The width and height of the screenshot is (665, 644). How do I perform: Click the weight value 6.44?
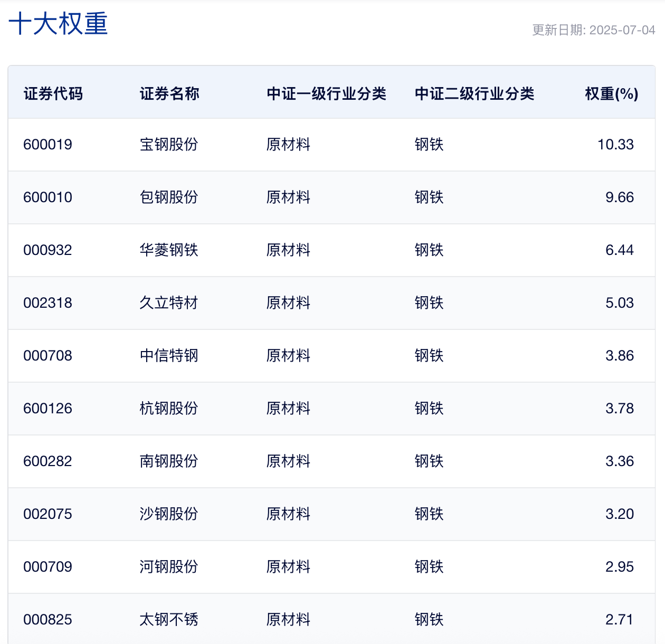[x=620, y=250]
